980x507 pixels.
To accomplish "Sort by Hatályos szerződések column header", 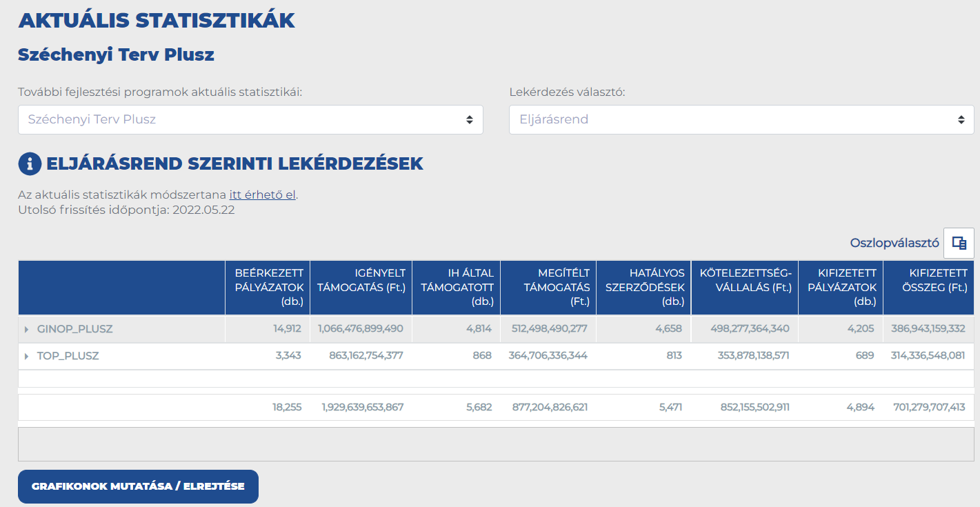I will pos(644,288).
